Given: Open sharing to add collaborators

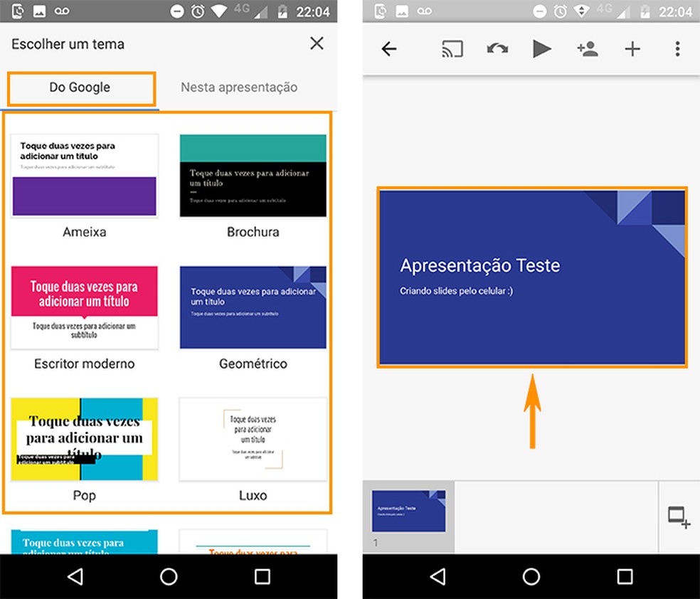Looking at the screenshot, I should point(588,48).
